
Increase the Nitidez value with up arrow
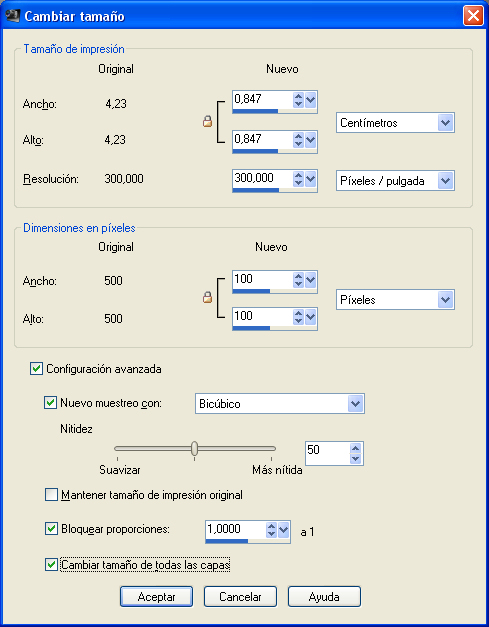355,447
